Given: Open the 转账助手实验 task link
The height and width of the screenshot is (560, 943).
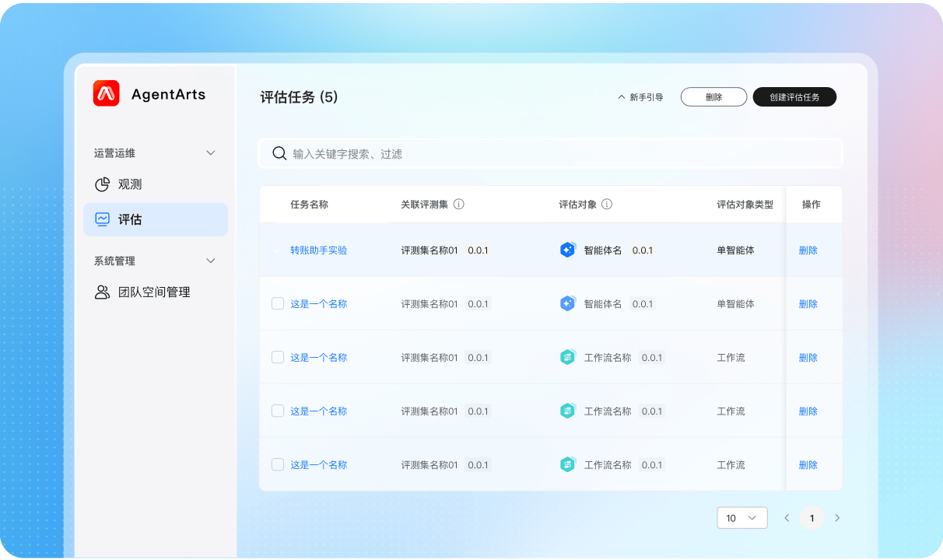Looking at the screenshot, I should pos(319,250).
